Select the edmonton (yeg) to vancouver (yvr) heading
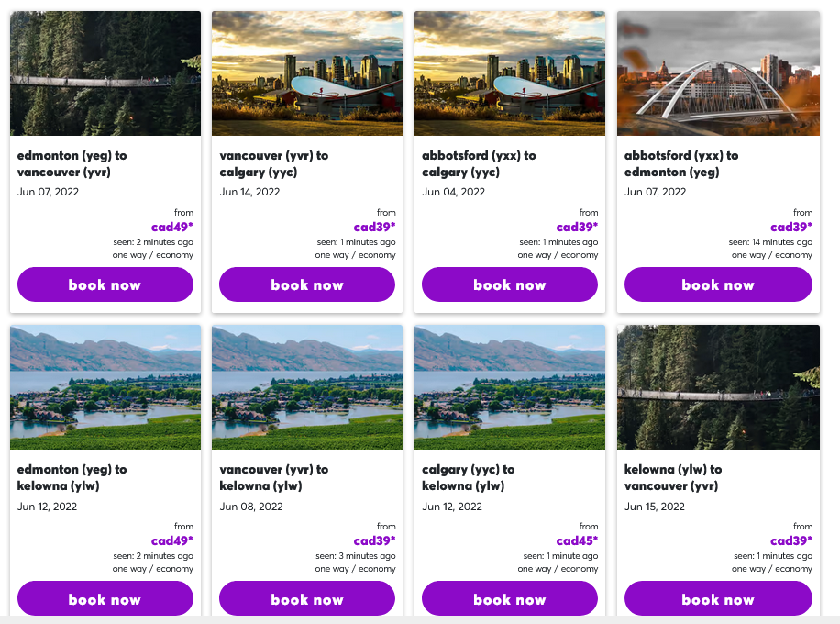This screenshot has width=840, height=624. 74,164
